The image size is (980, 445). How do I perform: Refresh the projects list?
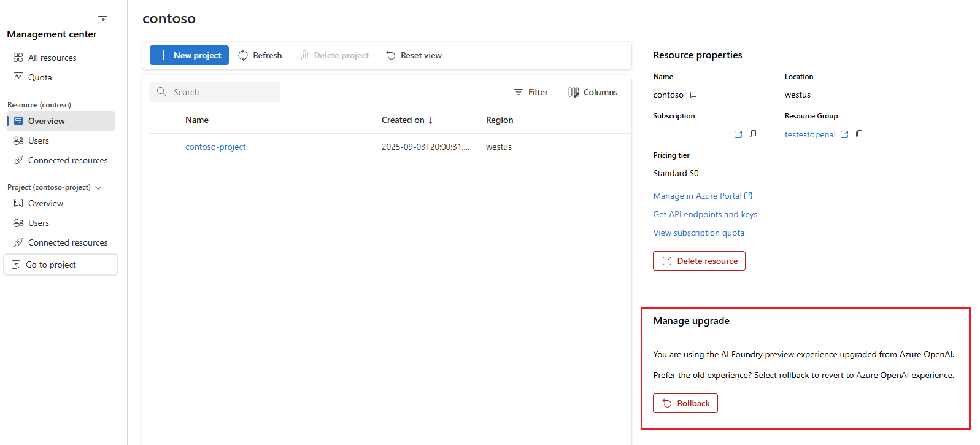coord(260,55)
